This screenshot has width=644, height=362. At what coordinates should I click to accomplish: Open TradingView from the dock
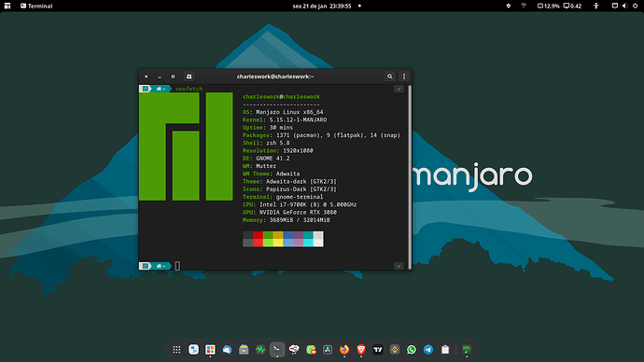[378, 350]
